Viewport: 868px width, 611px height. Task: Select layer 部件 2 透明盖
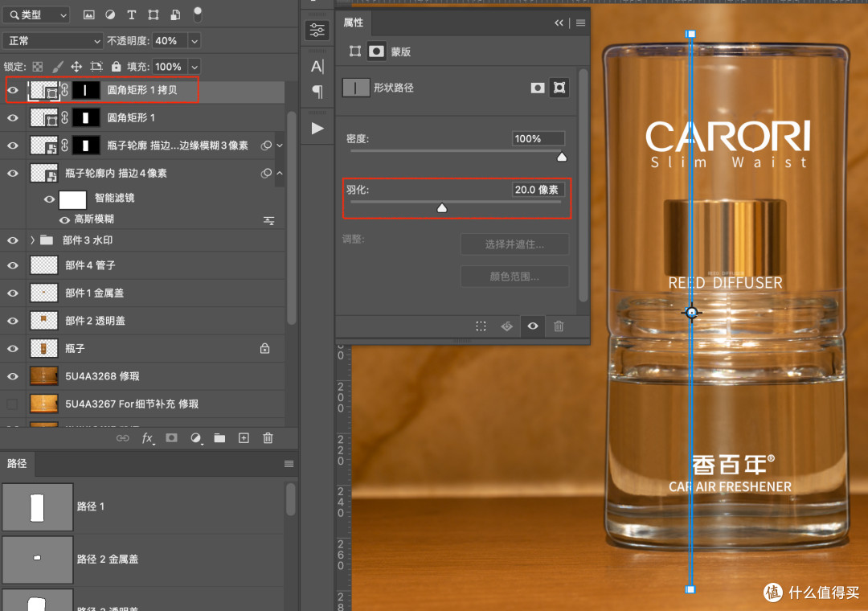click(x=142, y=321)
